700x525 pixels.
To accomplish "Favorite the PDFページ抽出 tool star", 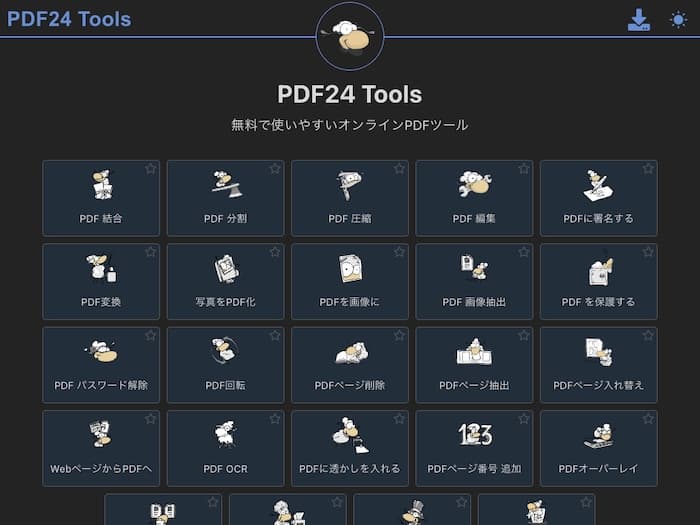I will [524, 336].
